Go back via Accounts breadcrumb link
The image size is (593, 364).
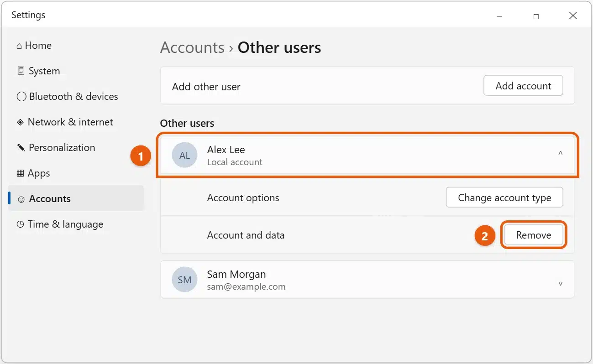(192, 47)
